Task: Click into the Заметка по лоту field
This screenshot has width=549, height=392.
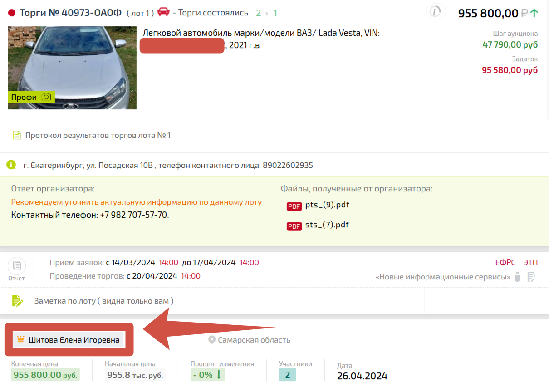Action: click(212, 301)
